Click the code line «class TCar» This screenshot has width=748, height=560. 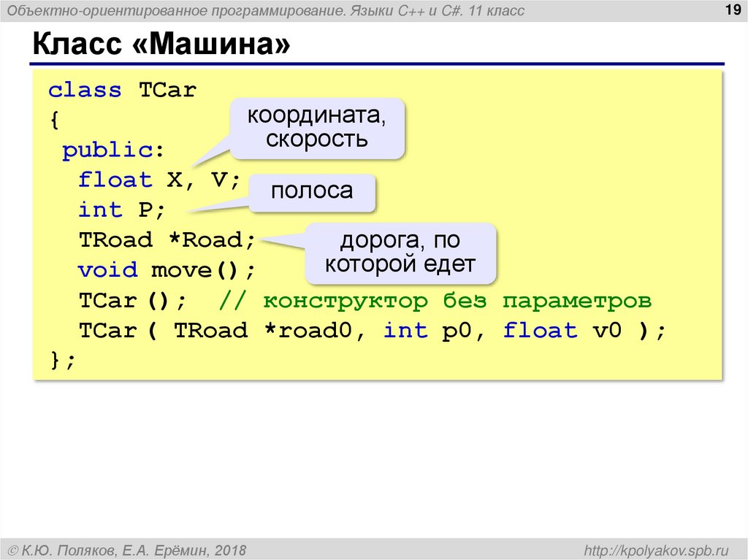(122, 90)
